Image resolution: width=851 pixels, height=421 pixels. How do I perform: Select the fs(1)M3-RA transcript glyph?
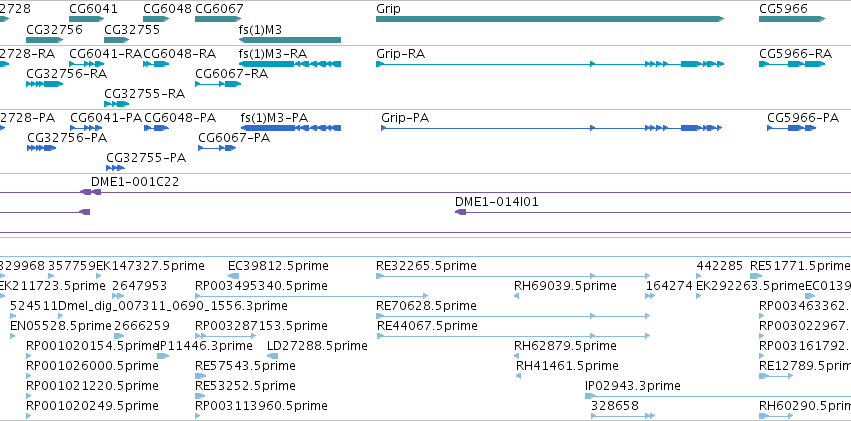pyautogui.click(x=290, y=64)
